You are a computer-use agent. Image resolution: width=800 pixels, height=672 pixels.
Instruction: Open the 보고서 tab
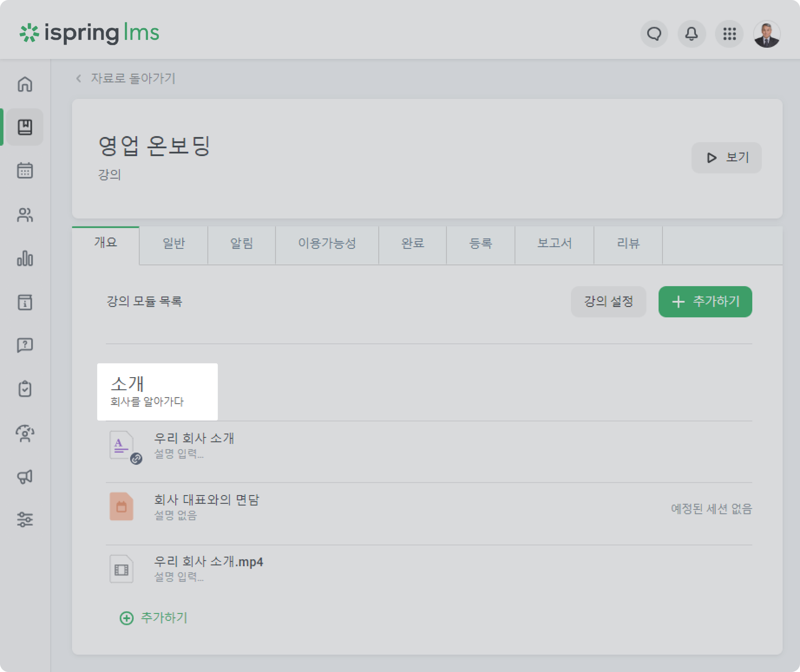pos(554,243)
